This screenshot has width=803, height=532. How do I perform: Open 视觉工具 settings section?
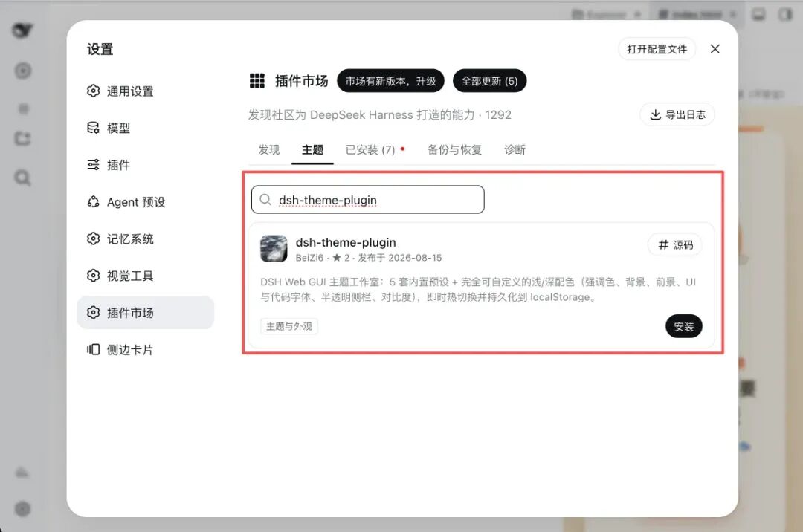[145, 276]
